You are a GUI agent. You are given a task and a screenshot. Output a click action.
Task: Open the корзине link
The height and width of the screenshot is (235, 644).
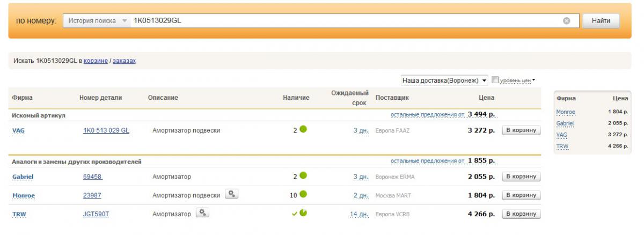(96, 61)
